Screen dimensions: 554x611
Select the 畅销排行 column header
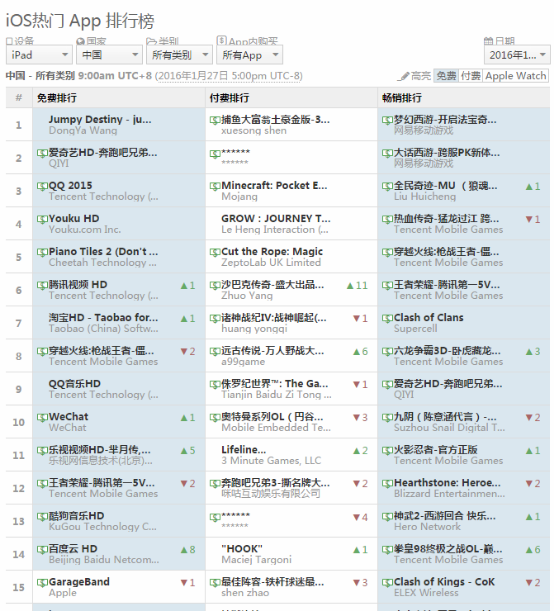402,98
